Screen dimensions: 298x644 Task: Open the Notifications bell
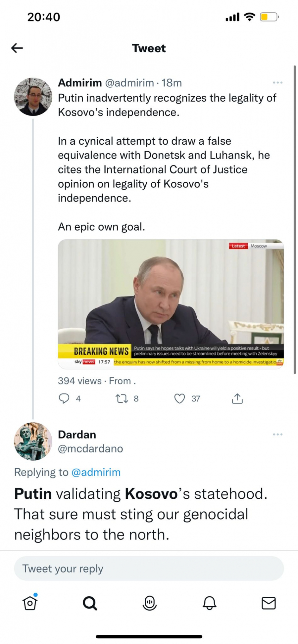tap(209, 603)
